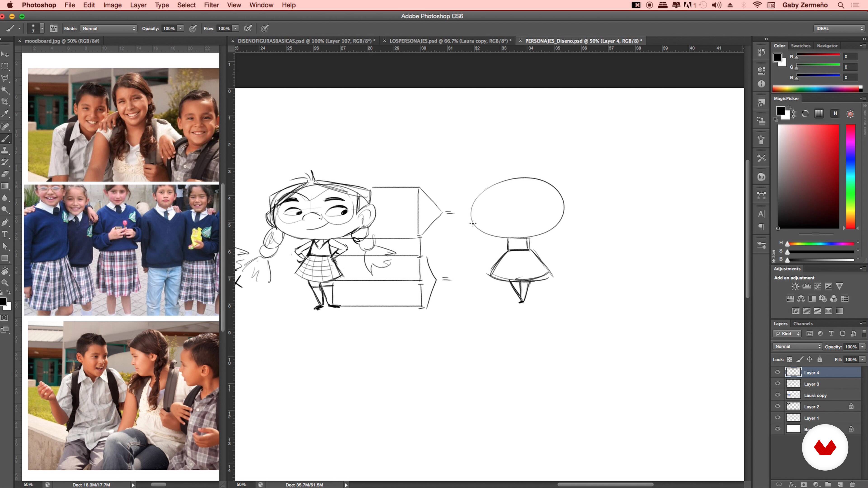
Task: Select the Pen tool
Action: (x=5, y=222)
